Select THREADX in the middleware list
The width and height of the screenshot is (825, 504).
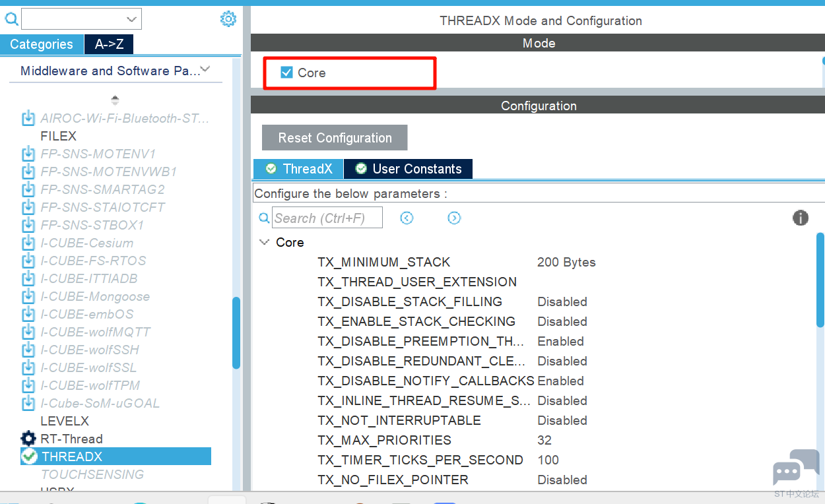coord(116,457)
